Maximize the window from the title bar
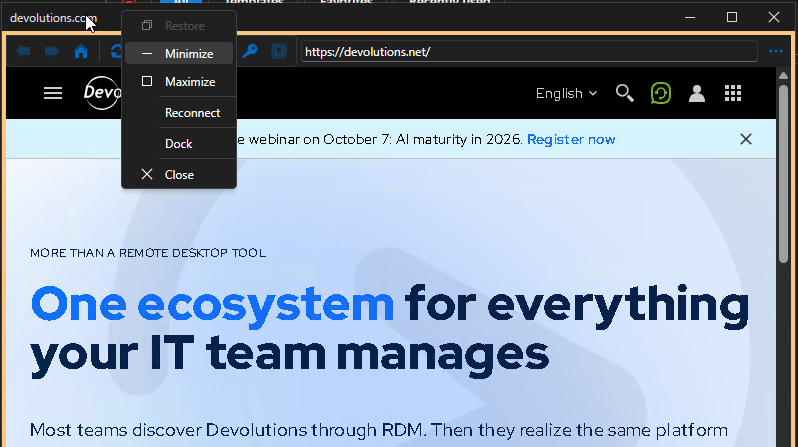Viewport: 798px width, 447px height. click(x=732, y=17)
